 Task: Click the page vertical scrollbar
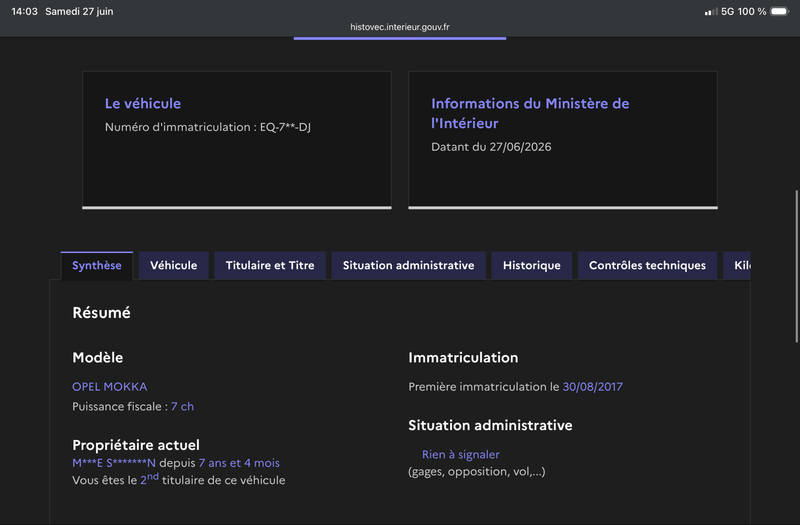click(x=796, y=266)
